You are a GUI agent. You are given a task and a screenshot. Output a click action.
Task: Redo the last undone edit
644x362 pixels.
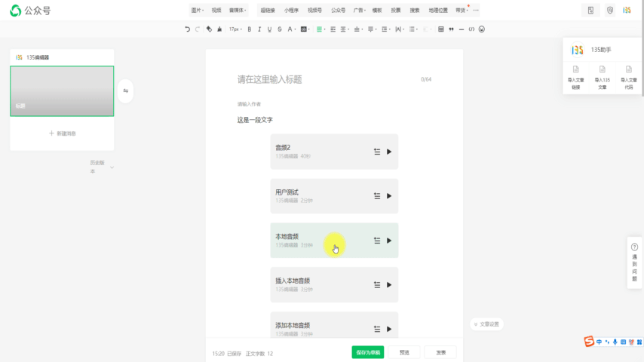click(x=198, y=29)
